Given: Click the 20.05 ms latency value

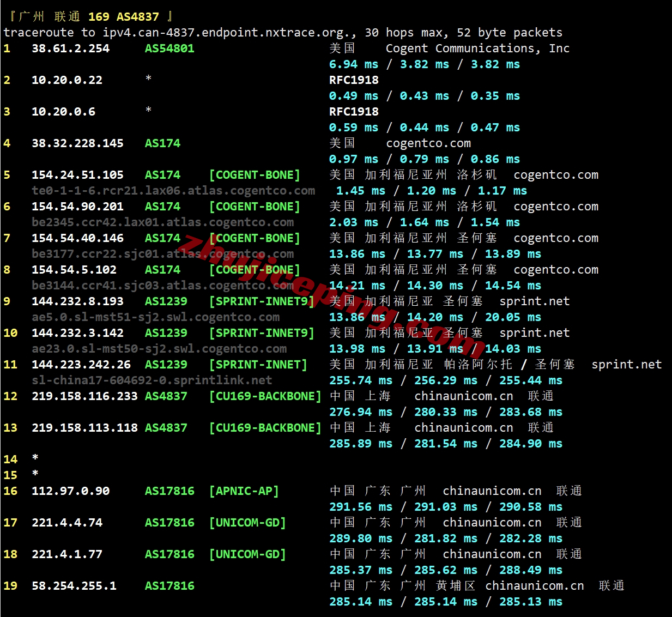Looking at the screenshot, I should [513, 317].
